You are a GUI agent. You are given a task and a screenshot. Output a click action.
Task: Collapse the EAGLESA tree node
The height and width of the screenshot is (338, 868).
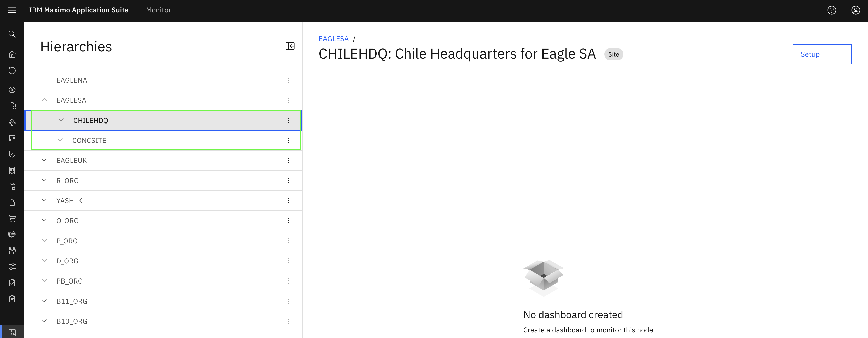pyautogui.click(x=44, y=100)
